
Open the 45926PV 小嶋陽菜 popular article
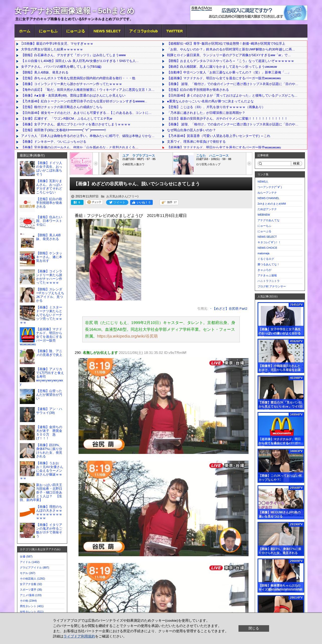point(281,356)
